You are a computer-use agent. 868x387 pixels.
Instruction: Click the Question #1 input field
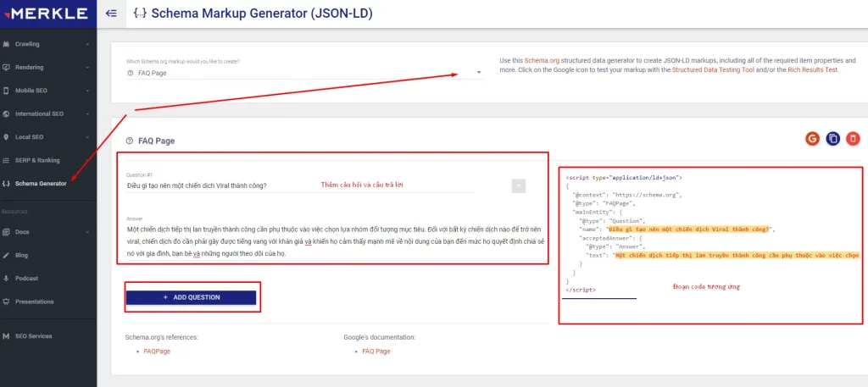point(300,185)
